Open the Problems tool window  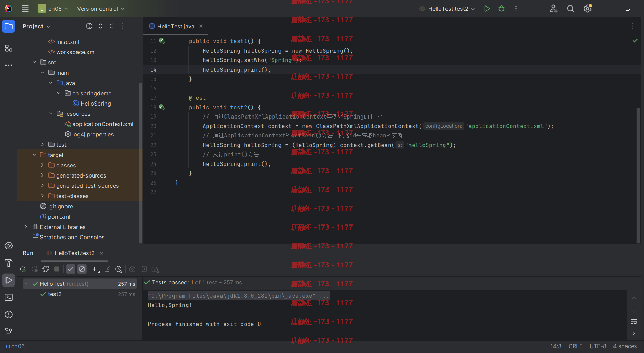coord(9,315)
